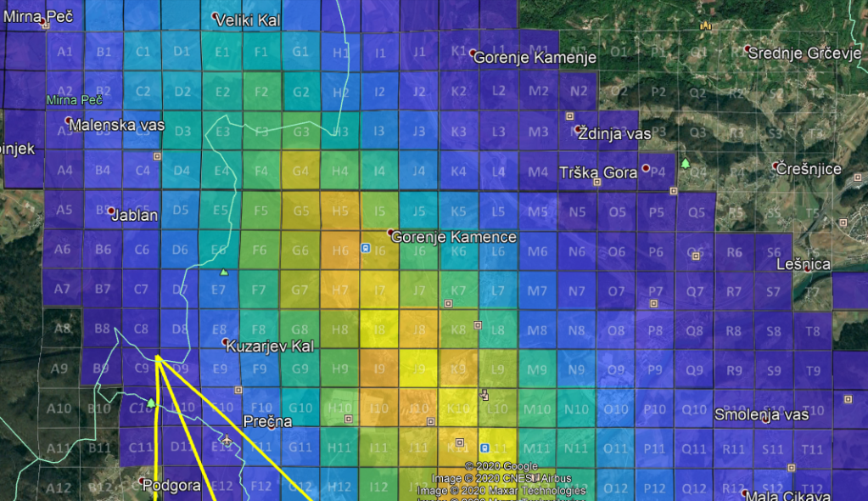Click the square placemark icon in cell P7
The image size is (868, 501).
pyautogui.click(x=654, y=302)
